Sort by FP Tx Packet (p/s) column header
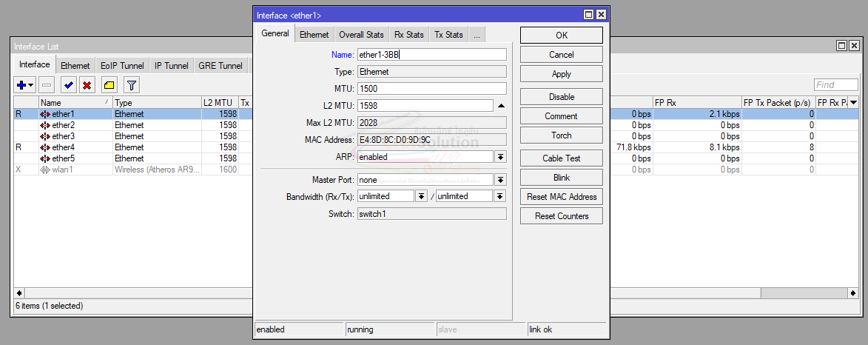This screenshot has height=345, width=868. click(x=779, y=102)
